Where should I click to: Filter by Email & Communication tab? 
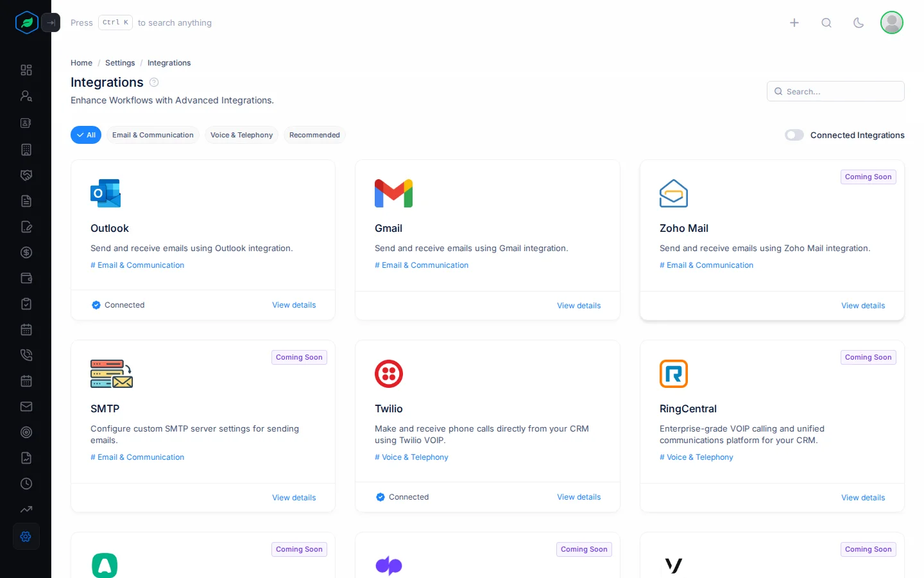pyautogui.click(x=153, y=135)
